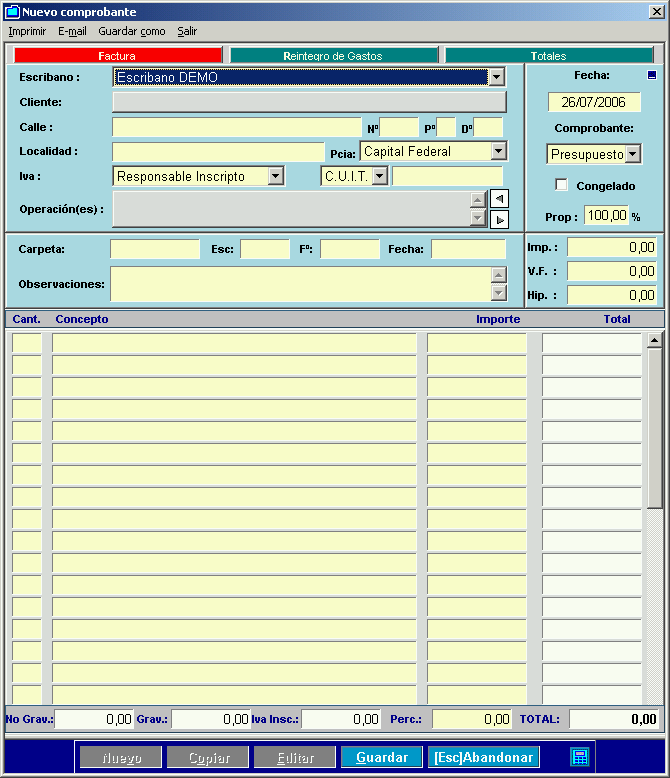Switch to the Totales tab

pyautogui.click(x=548, y=55)
